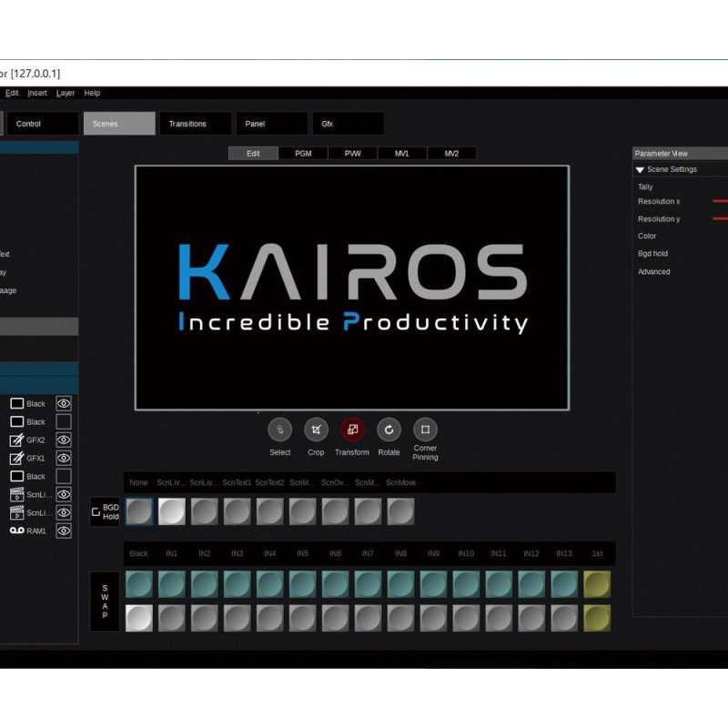Select the ScnMove scene button
Screen dimensions: 728x728
tap(400, 511)
